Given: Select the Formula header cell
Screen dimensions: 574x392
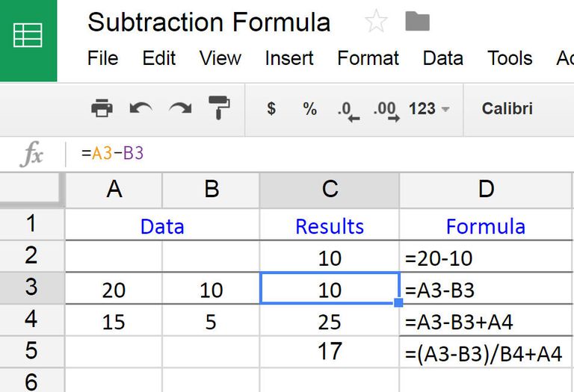Looking at the screenshot, I should 486,224.
